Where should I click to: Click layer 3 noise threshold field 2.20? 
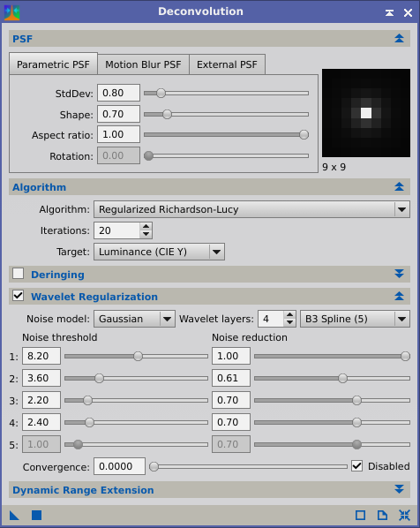41,400
